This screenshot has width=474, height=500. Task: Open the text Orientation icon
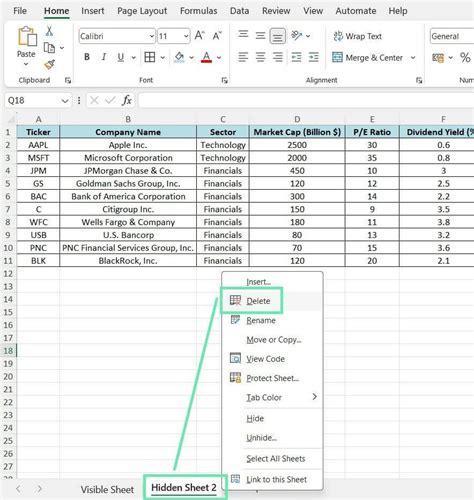click(296, 35)
